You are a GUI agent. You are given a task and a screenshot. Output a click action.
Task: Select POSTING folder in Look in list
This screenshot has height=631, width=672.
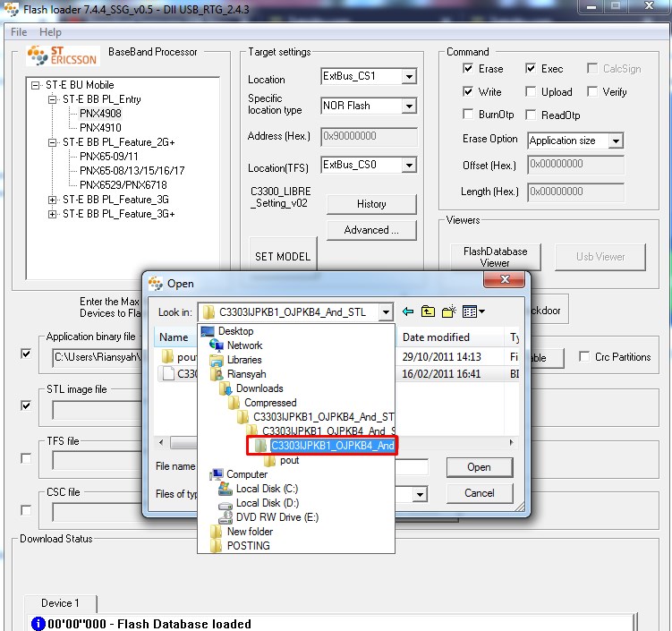(x=248, y=546)
